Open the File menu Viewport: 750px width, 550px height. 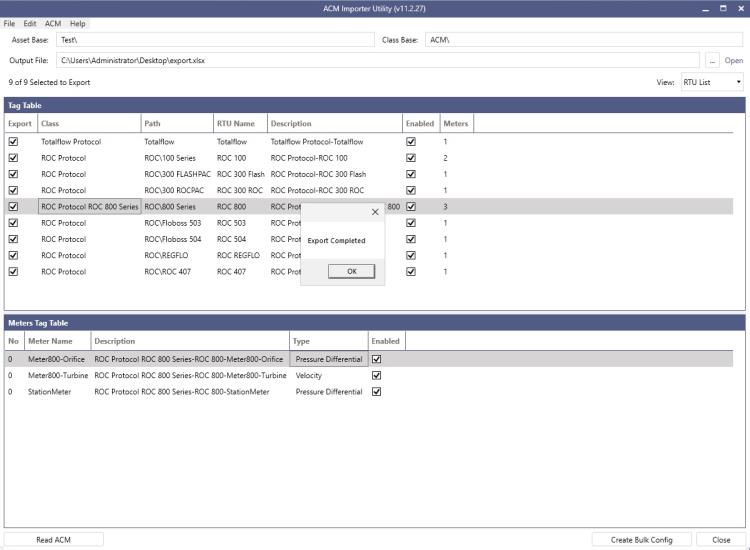[10, 23]
